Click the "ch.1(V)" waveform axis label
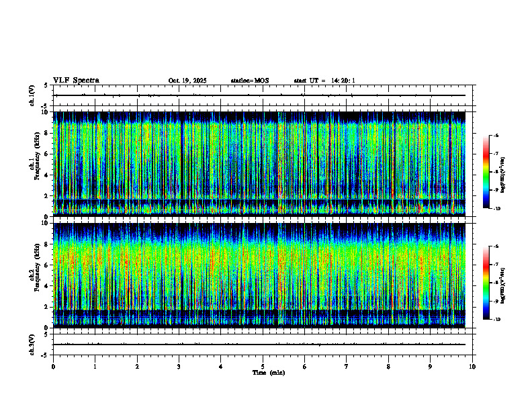Viewport: 532px width, 411px height. [32, 95]
